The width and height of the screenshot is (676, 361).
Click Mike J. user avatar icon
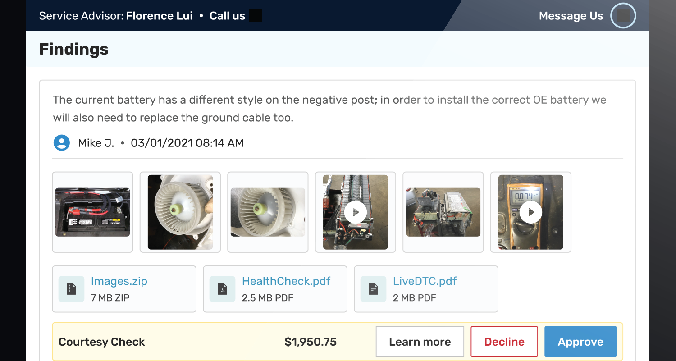point(62,143)
